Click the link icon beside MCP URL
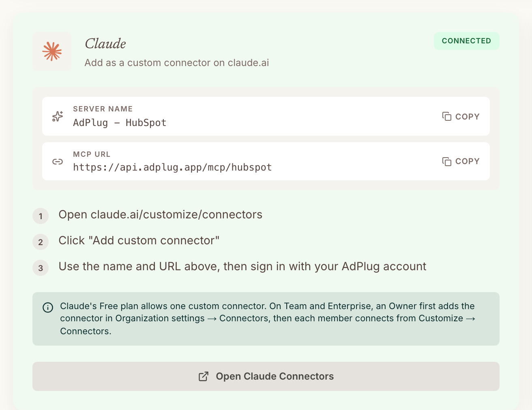This screenshot has height=410, width=532. [58, 162]
